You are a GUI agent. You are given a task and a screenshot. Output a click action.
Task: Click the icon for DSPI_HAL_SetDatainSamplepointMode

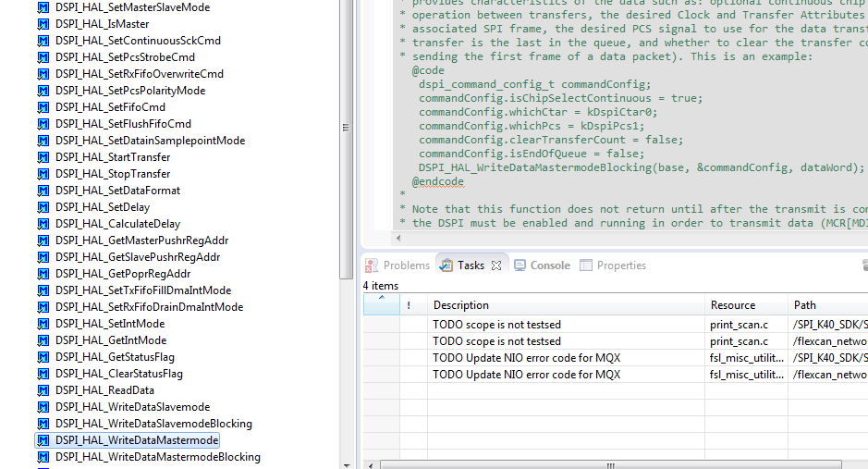tap(43, 141)
